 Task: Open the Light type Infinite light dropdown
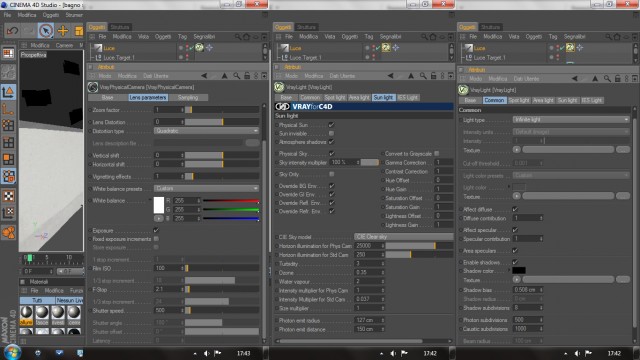tap(571, 120)
